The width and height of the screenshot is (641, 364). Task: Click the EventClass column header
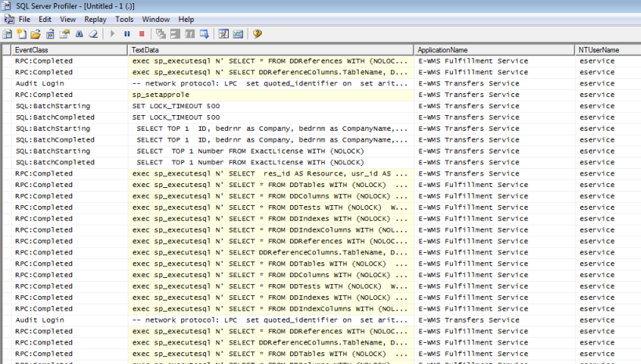click(x=69, y=50)
